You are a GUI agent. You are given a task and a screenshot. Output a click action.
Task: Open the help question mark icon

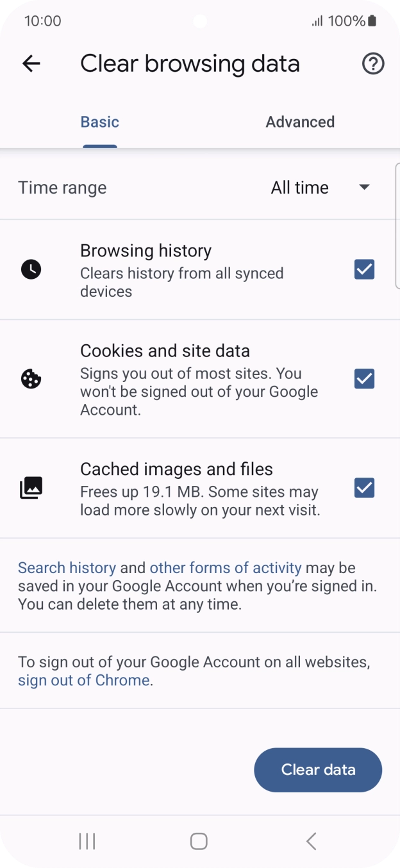click(373, 63)
